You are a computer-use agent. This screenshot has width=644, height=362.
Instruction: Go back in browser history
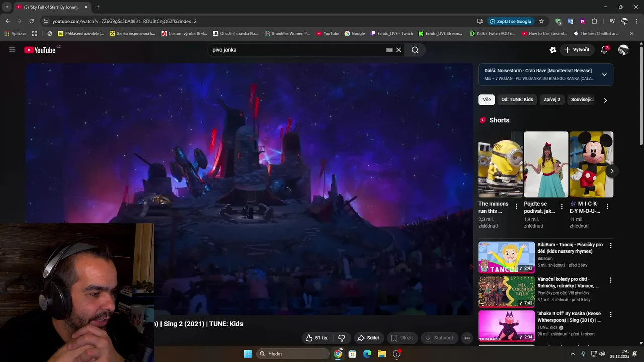click(7, 21)
